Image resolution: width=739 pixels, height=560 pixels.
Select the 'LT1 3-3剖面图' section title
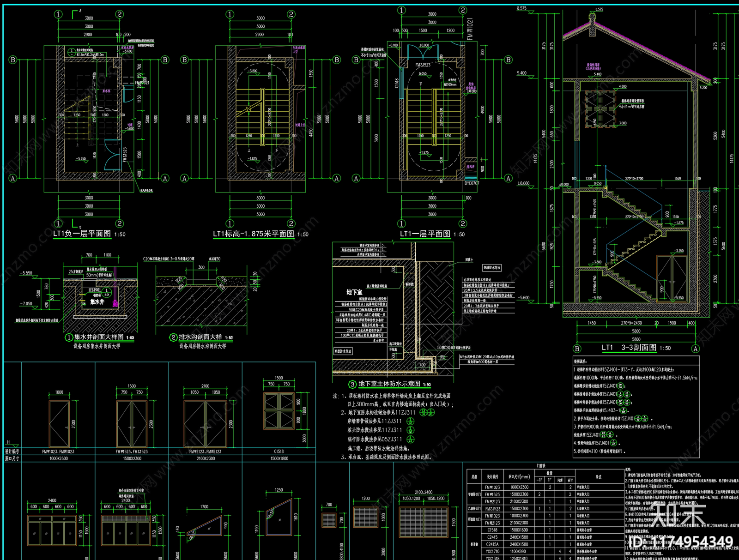[x=629, y=348]
